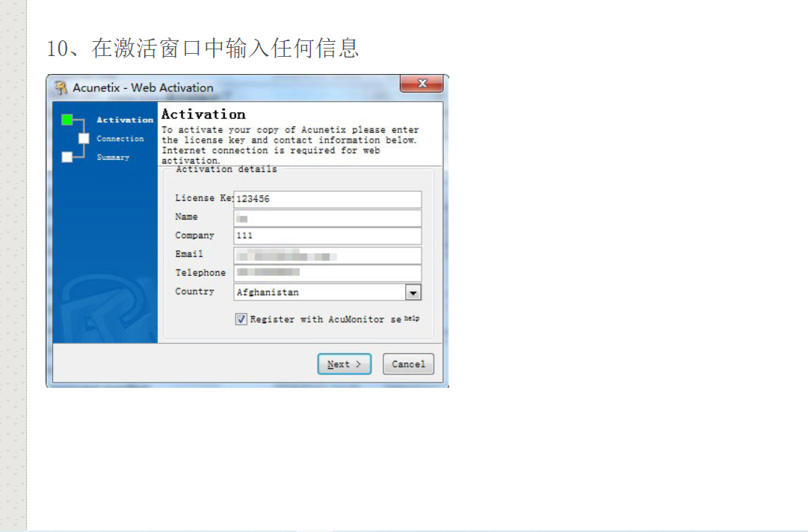
Task: Click the Cancel button
Action: coord(408,364)
